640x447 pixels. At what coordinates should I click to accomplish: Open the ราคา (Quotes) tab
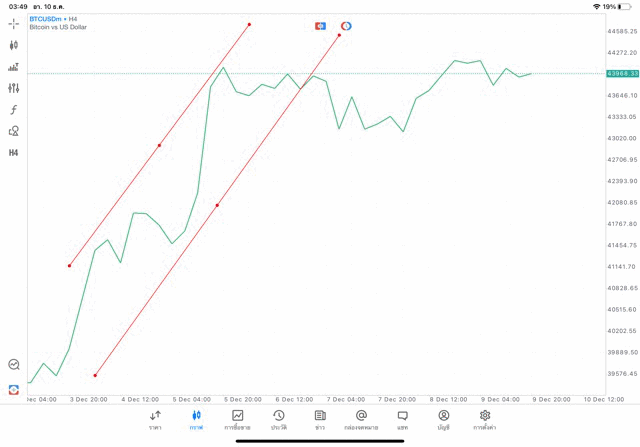coord(155,419)
